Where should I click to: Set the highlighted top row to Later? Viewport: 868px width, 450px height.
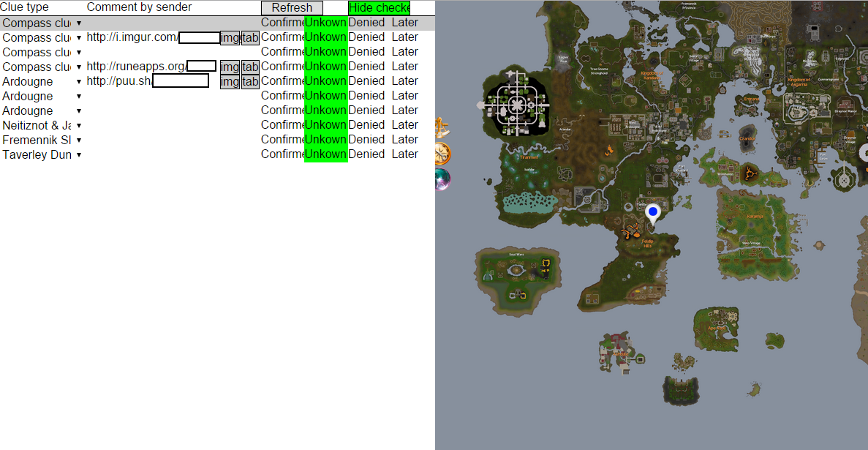404,23
